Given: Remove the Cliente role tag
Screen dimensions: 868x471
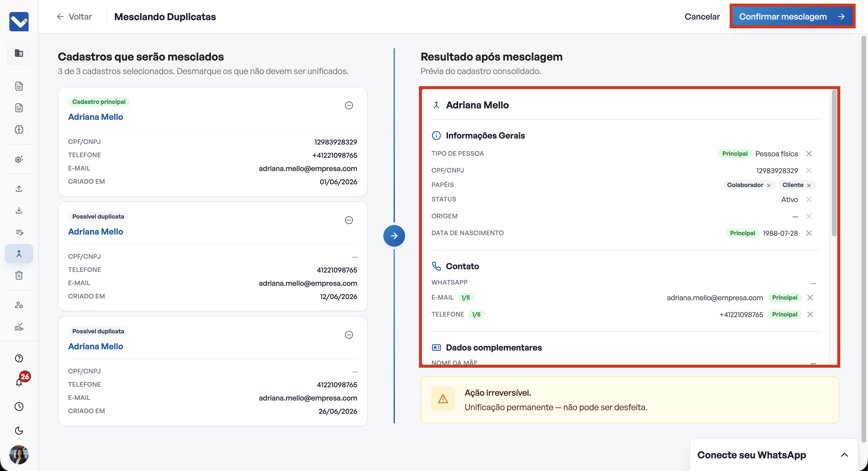Looking at the screenshot, I should click(x=809, y=185).
